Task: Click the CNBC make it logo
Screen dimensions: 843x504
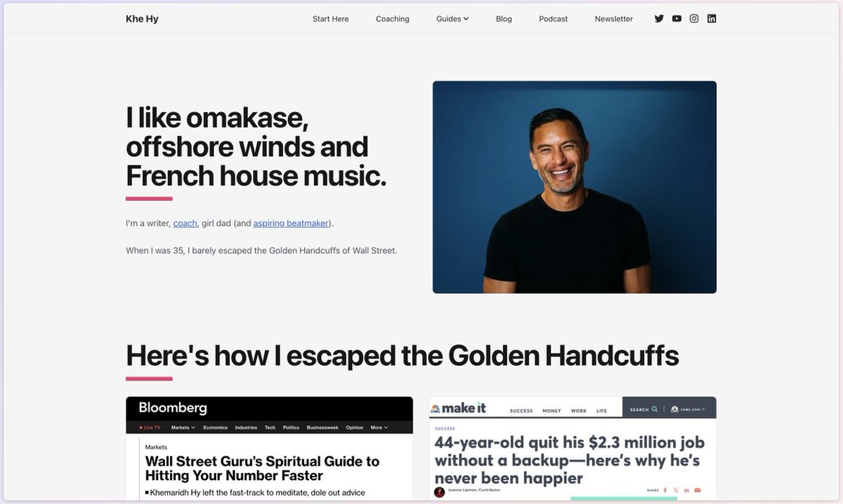Action: click(x=458, y=408)
